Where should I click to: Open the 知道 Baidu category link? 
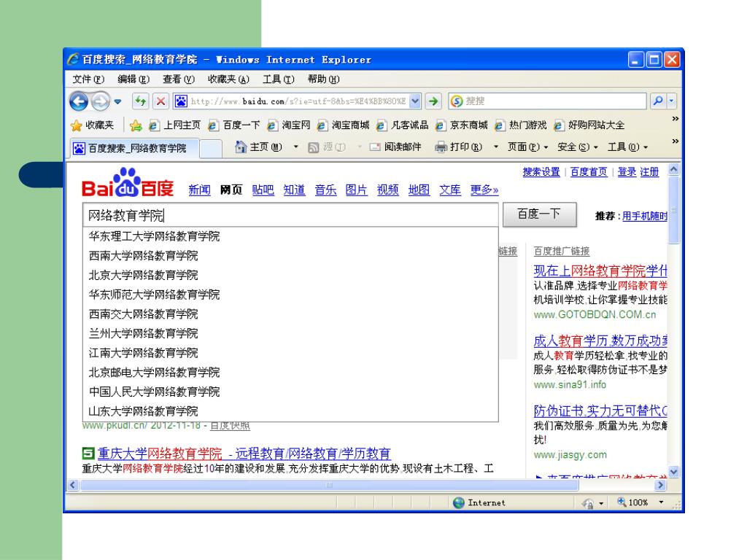[295, 190]
